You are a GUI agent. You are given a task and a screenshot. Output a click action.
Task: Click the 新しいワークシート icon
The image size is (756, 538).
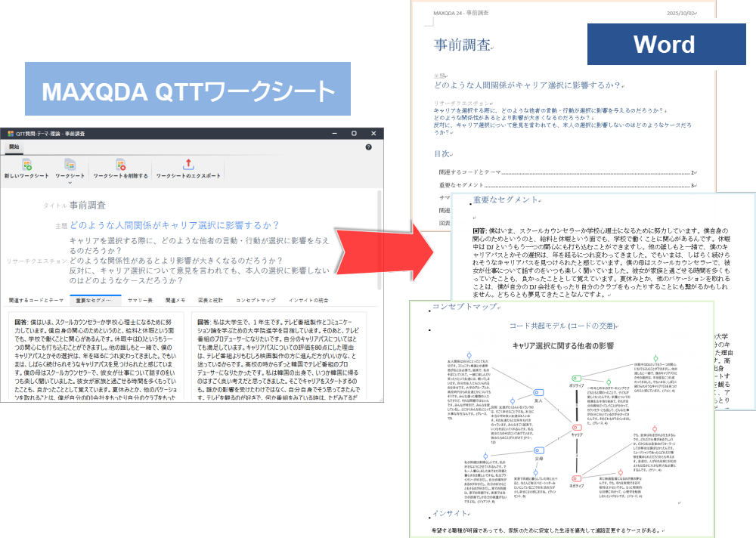[x=27, y=165]
